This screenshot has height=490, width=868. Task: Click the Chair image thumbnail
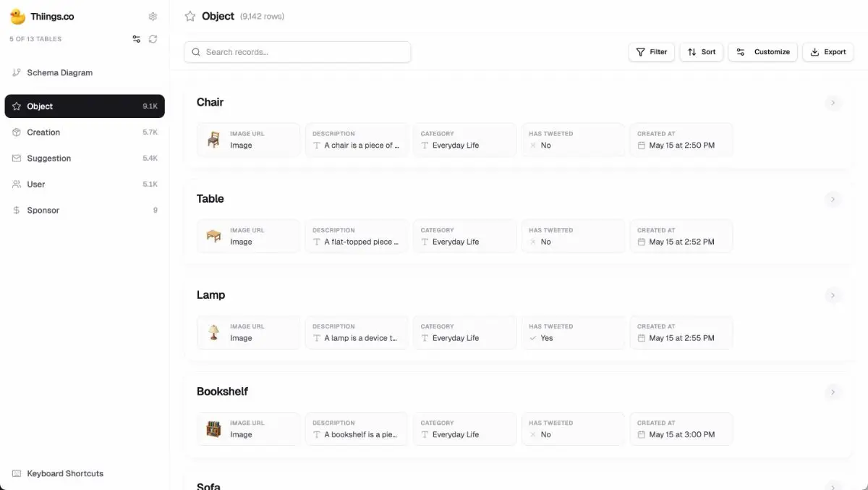[213, 140]
